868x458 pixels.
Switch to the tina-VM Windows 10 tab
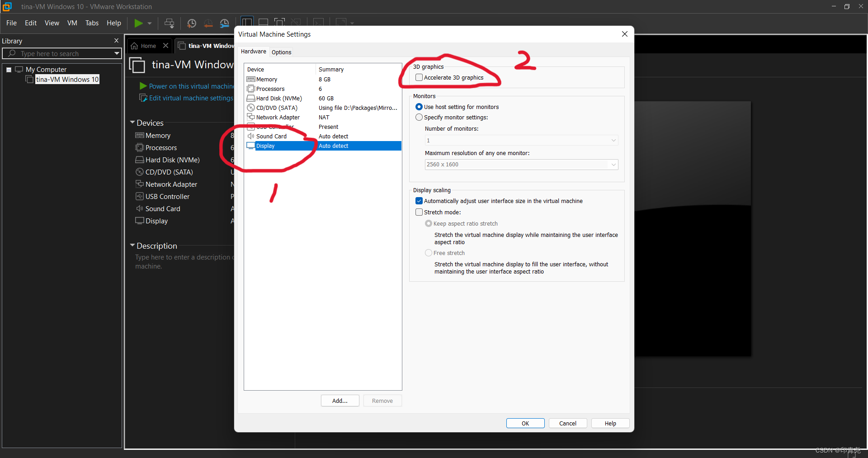[206, 46]
